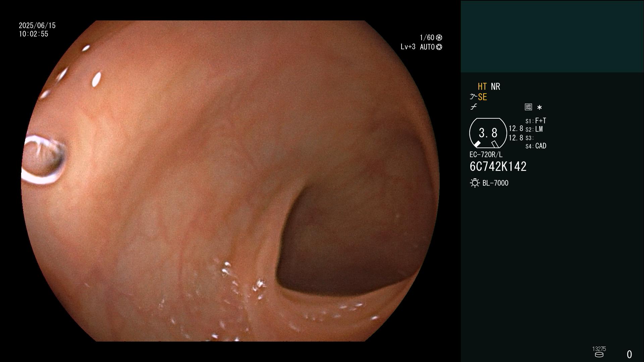Viewport: 644px width, 362px height.
Task: Click the date 2025/06/15
Action: point(37,25)
